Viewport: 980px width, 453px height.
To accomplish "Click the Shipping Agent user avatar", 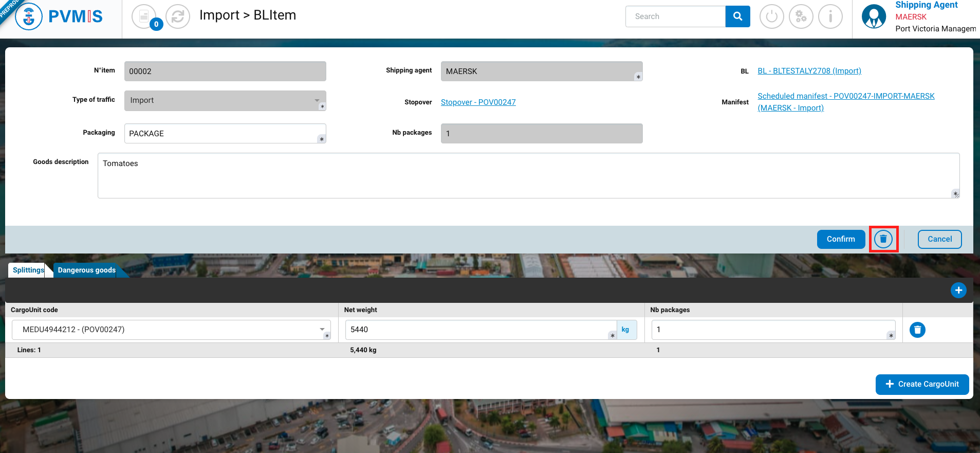I will (874, 16).
